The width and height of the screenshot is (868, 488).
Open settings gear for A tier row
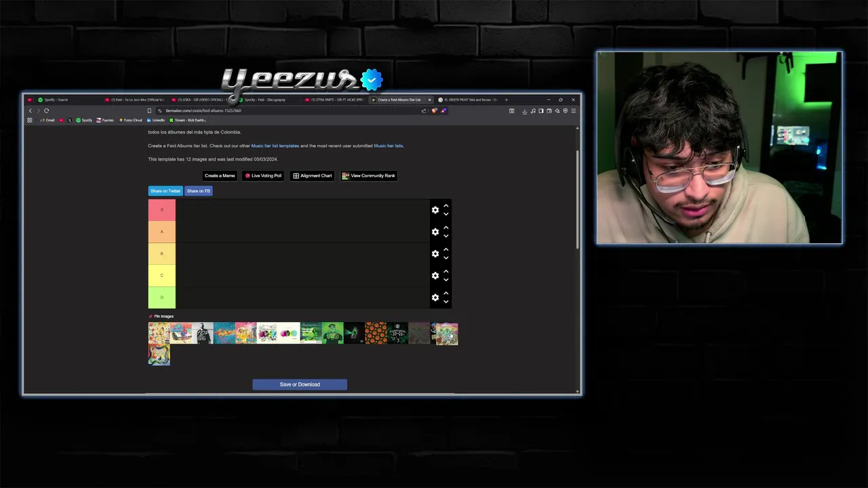[435, 232]
